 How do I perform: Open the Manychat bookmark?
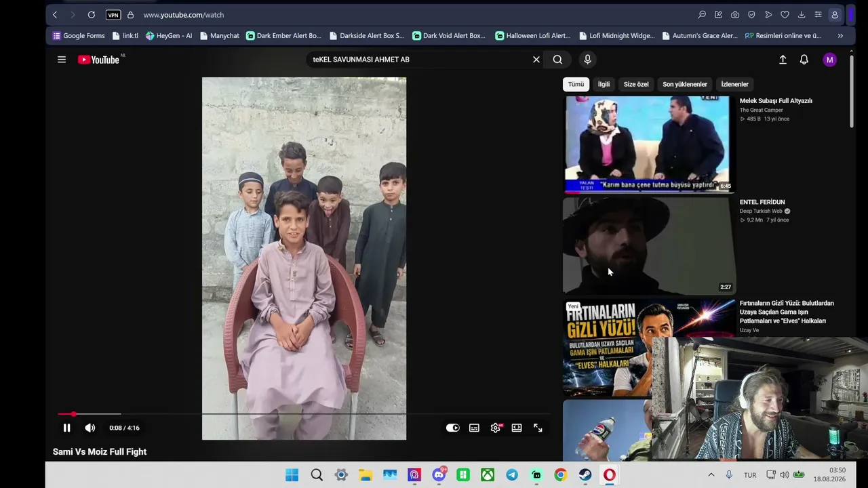pos(219,36)
